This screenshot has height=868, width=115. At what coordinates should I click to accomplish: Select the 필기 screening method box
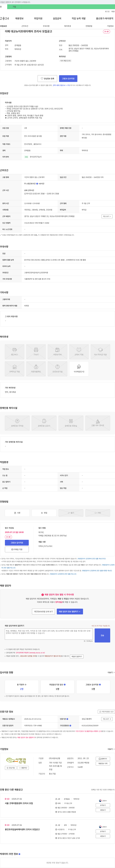pos(71,513)
